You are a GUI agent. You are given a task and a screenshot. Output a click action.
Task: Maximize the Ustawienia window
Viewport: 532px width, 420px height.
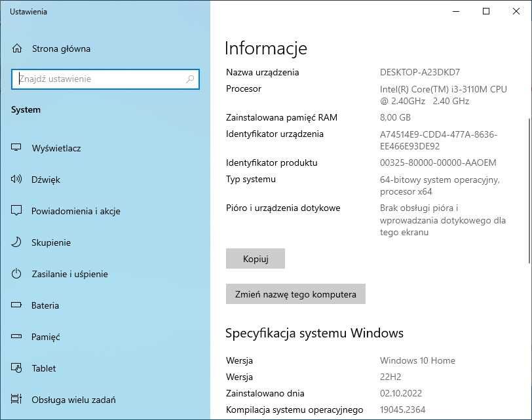click(x=486, y=12)
